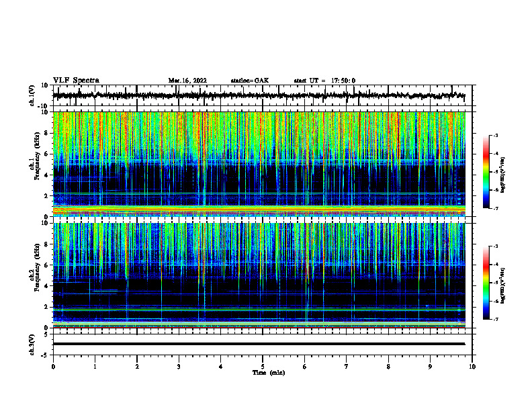Click the '6' tick on ch.1 frequency axis
The height and width of the screenshot is (411, 532).
(47, 154)
